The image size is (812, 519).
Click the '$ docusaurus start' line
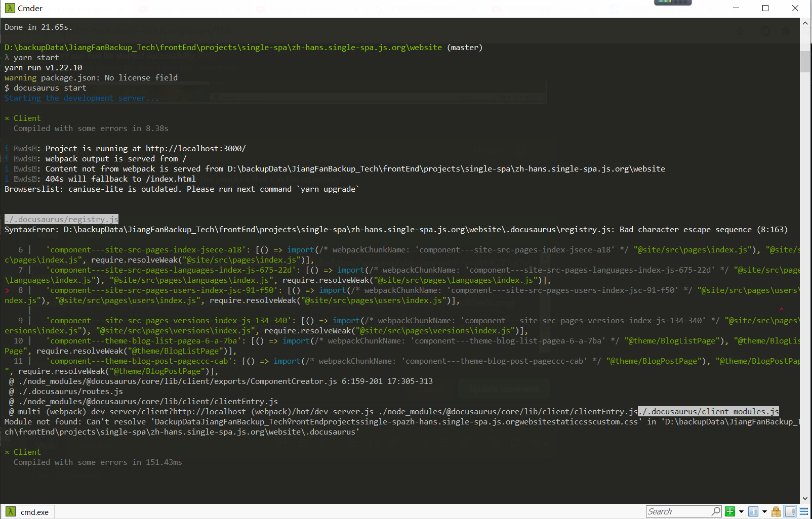coord(46,88)
